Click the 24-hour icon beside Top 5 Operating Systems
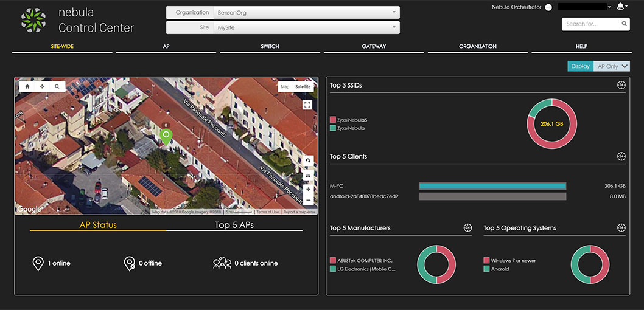The height and width of the screenshot is (310, 644). point(621,227)
